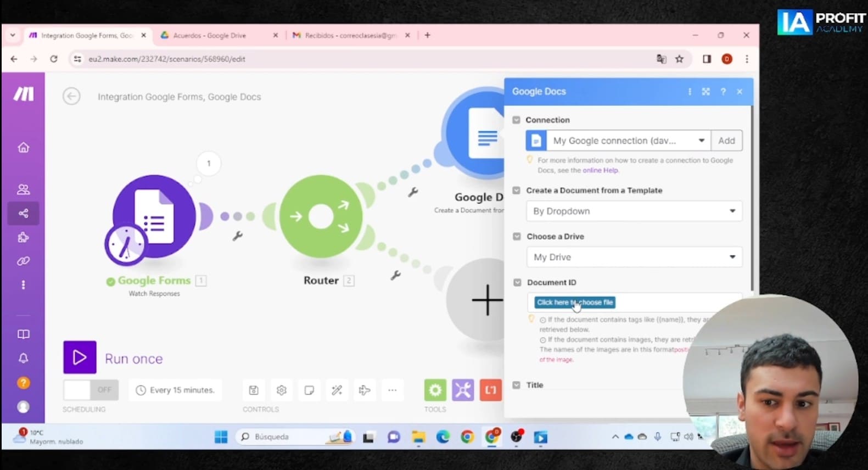Open more controls via the ellipsis

[392, 390]
